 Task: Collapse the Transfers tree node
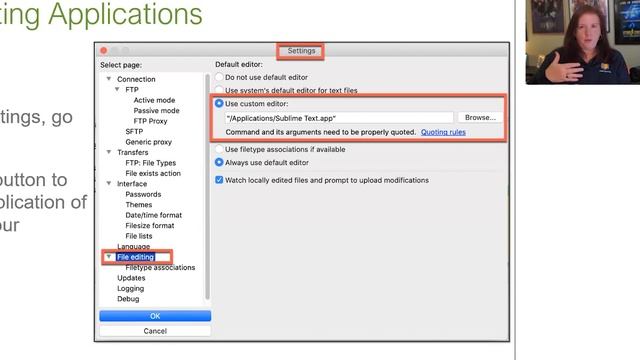coord(109,152)
